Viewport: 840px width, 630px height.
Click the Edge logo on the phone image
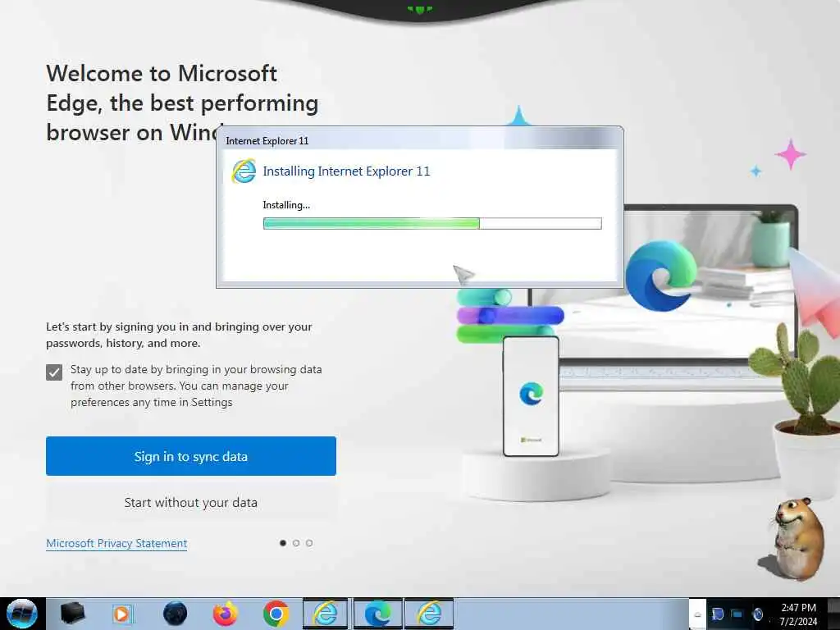[531, 393]
